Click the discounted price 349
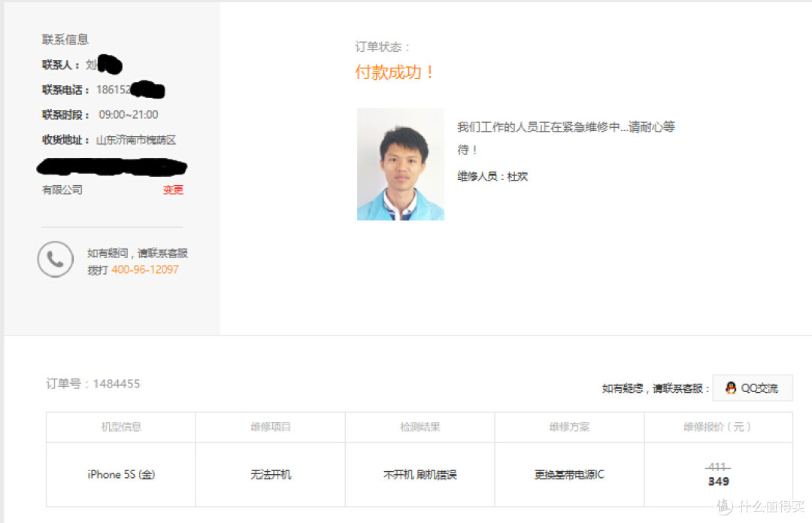The image size is (812, 523). [x=718, y=482]
